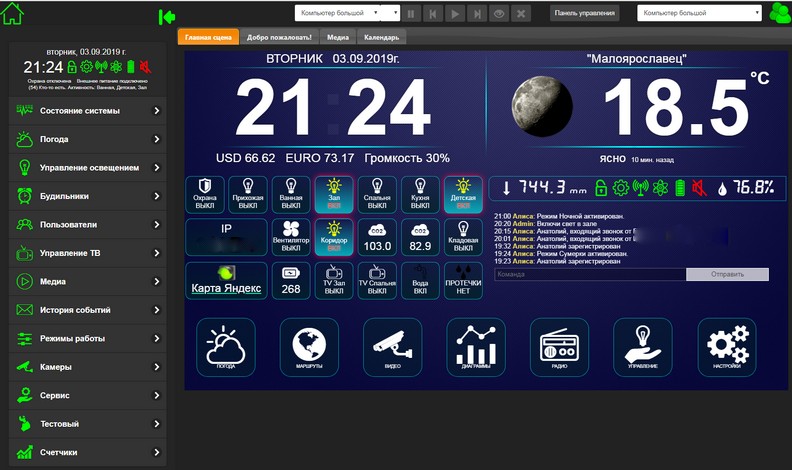Switch off the Зал light tile
The width and height of the screenshot is (792, 470).
334,194
